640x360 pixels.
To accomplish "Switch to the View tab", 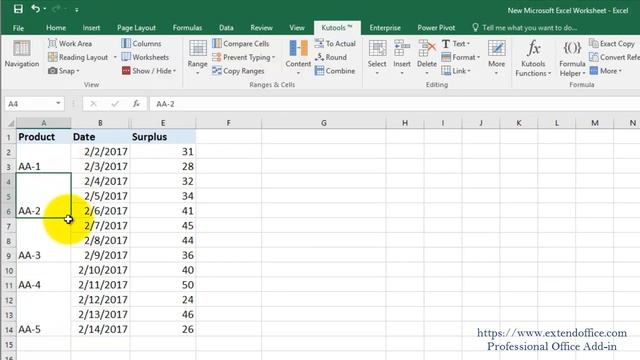I will 297,28.
